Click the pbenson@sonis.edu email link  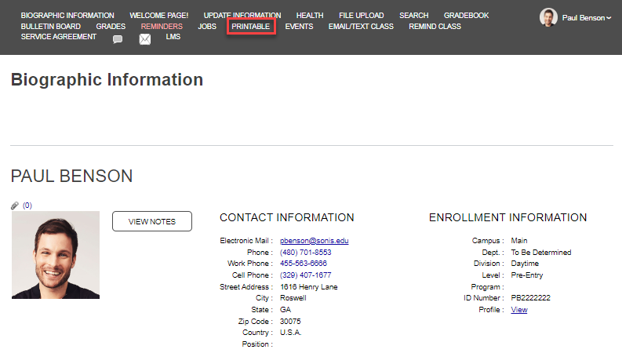pyautogui.click(x=314, y=241)
